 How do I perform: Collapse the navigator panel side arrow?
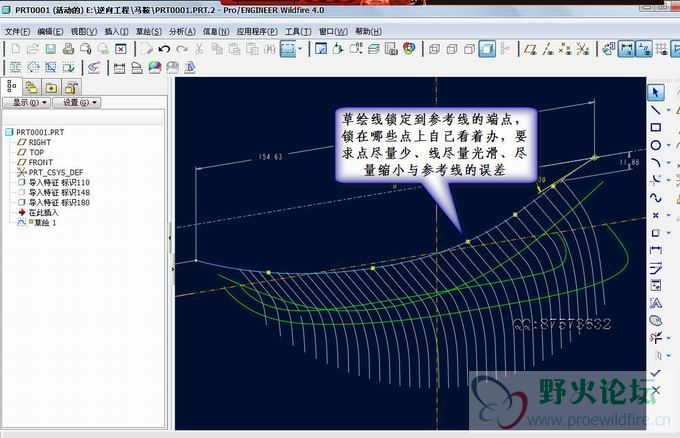[170, 238]
